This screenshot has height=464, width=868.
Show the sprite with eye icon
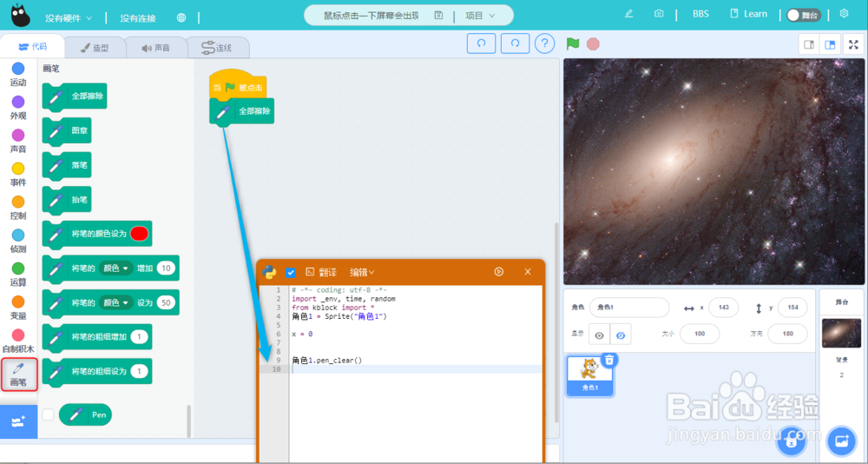pyautogui.click(x=599, y=335)
